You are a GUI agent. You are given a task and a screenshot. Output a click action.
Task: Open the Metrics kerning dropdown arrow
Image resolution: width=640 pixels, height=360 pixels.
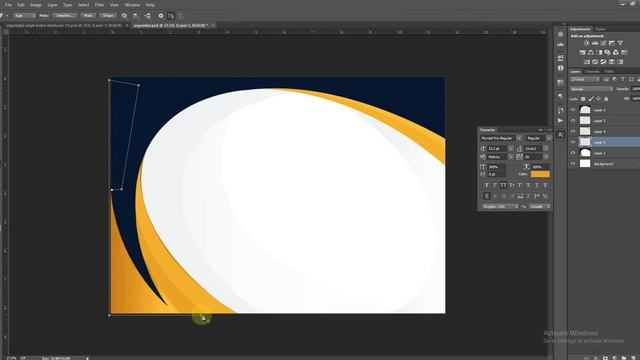coord(511,157)
